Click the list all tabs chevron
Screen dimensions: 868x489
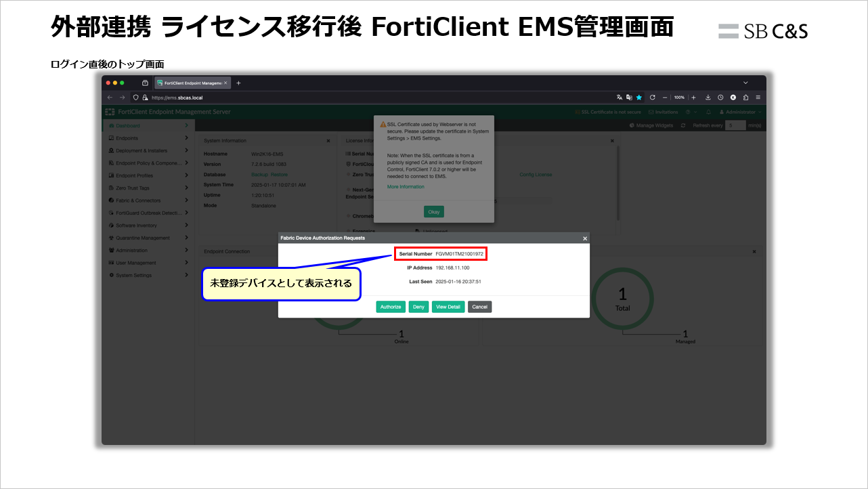point(745,83)
